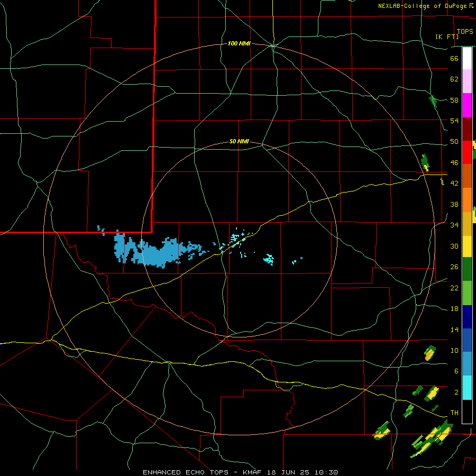Click the magenta 58 kft legend swatch

tap(467, 105)
